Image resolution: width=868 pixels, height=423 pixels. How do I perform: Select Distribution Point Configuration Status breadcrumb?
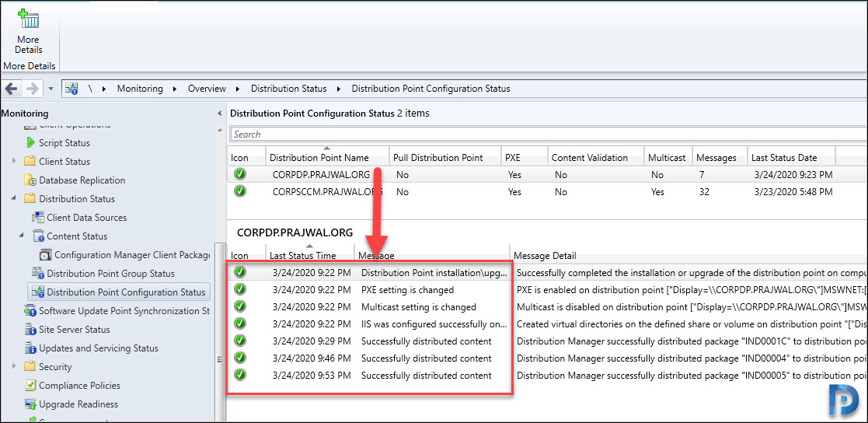tap(431, 89)
